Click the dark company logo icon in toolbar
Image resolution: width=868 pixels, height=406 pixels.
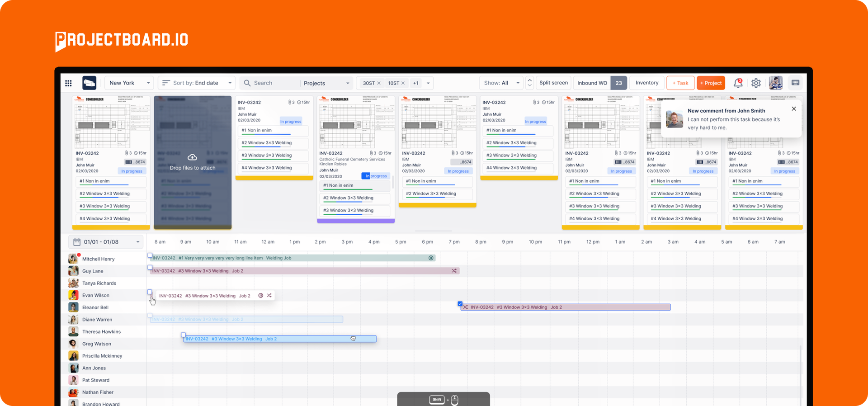(89, 83)
